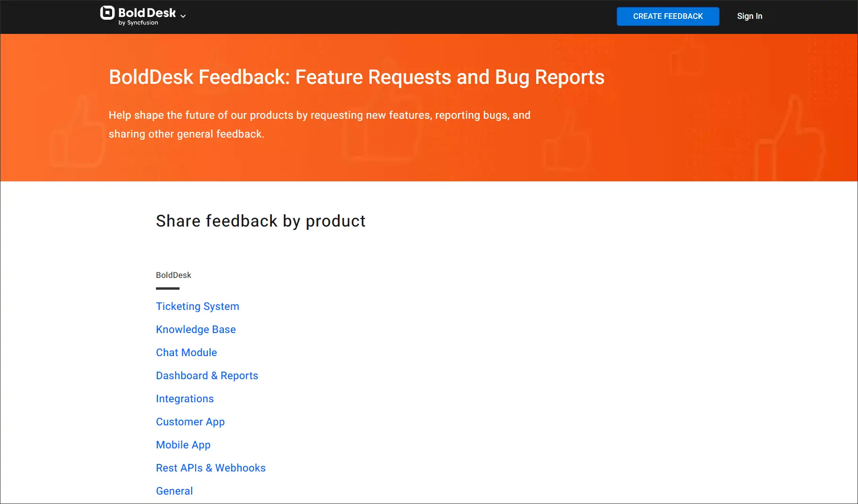Click the 'Share feedback by product' heading

pos(261,221)
